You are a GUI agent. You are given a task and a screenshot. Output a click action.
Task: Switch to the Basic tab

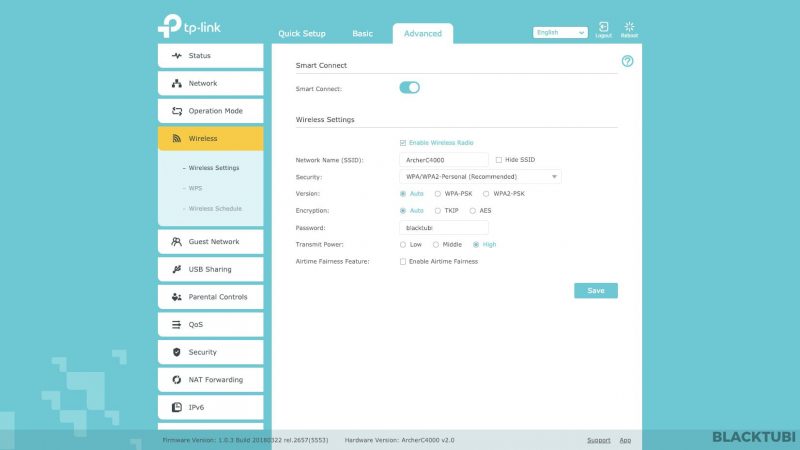(362, 34)
